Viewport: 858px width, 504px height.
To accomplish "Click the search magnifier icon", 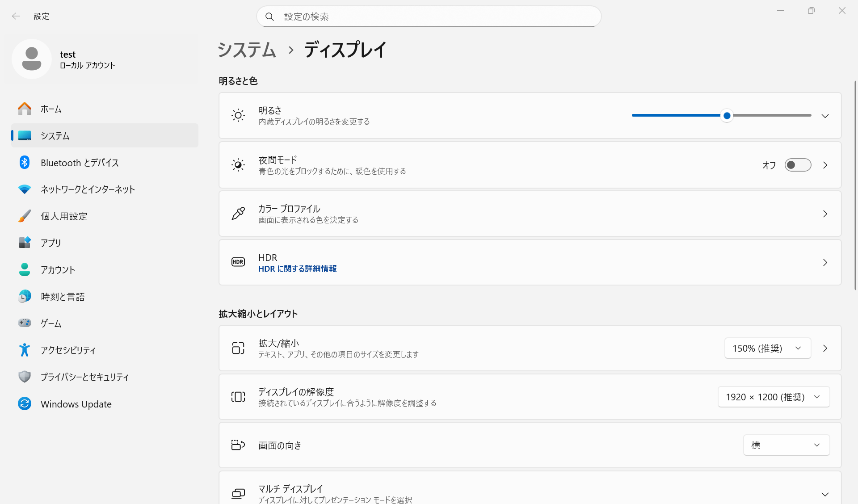I will point(269,17).
